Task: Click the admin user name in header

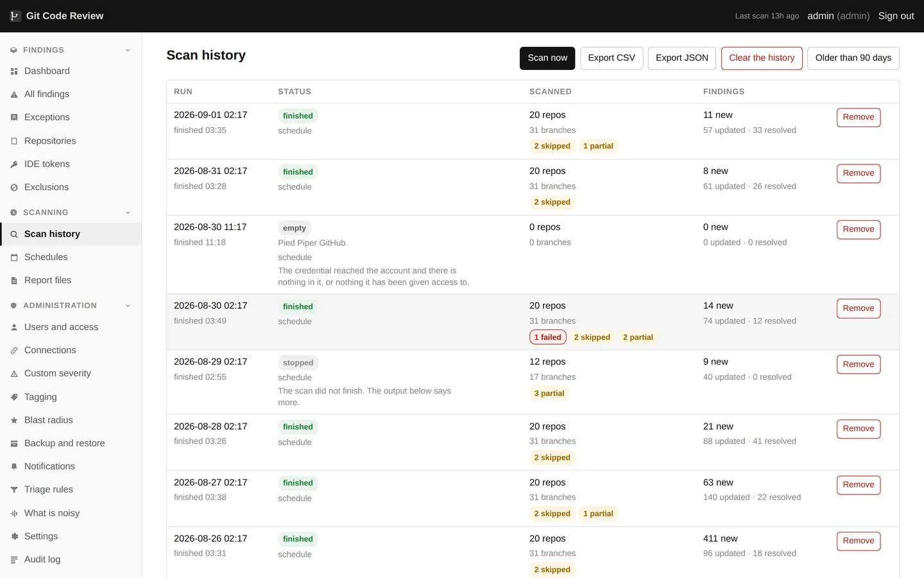Action: (x=821, y=16)
